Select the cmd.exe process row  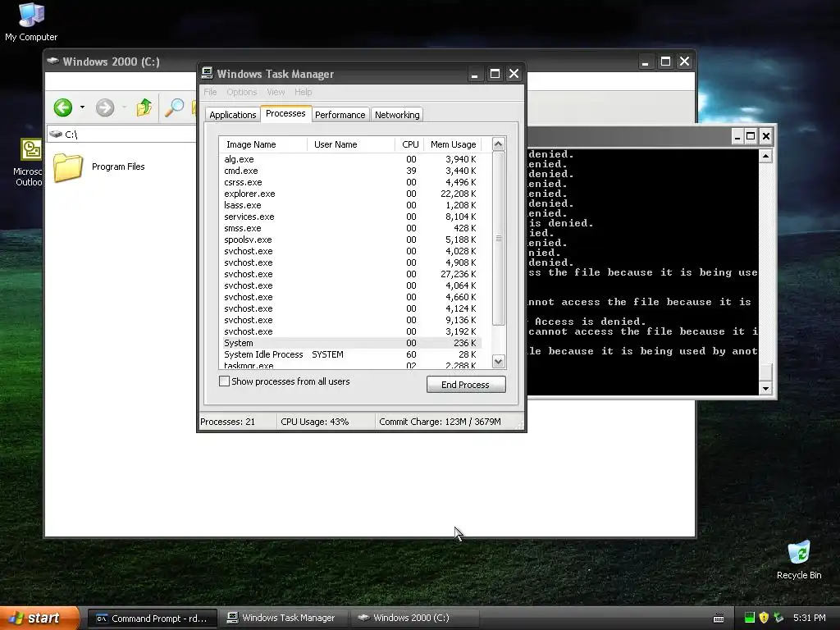[351, 171]
